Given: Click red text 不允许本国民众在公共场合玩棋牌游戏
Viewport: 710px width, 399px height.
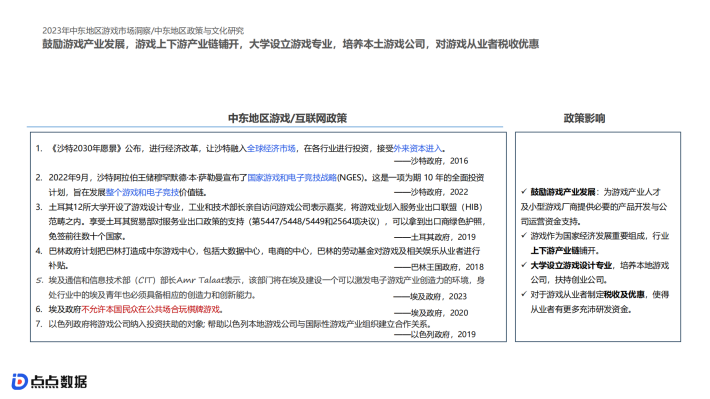Looking at the screenshot, I should 151,309.
